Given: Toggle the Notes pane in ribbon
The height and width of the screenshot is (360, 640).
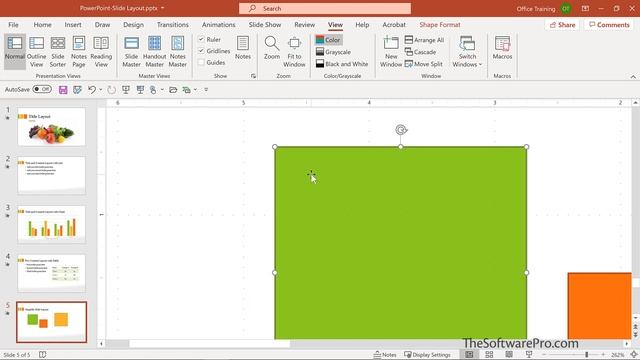Looking at the screenshot, I should pos(243,47).
